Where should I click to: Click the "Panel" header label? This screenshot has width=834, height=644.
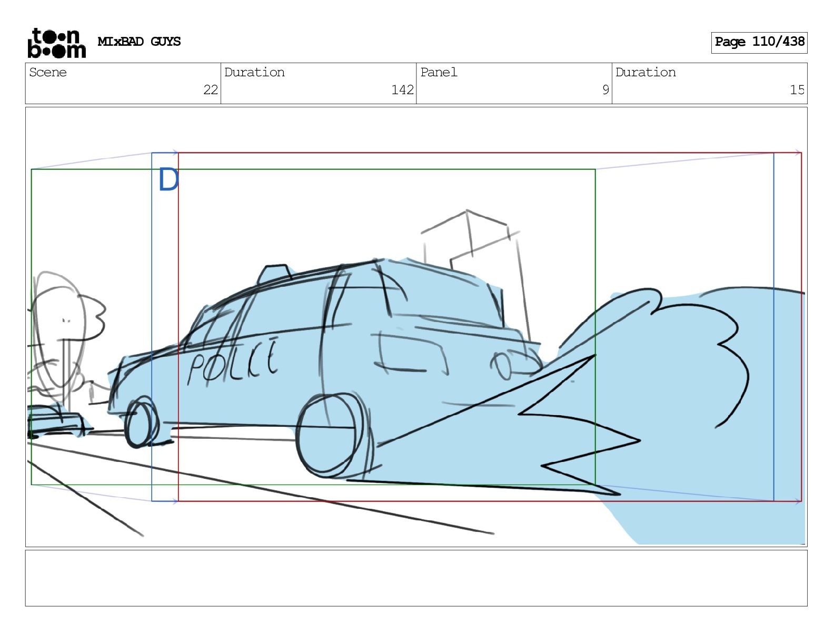(x=439, y=72)
